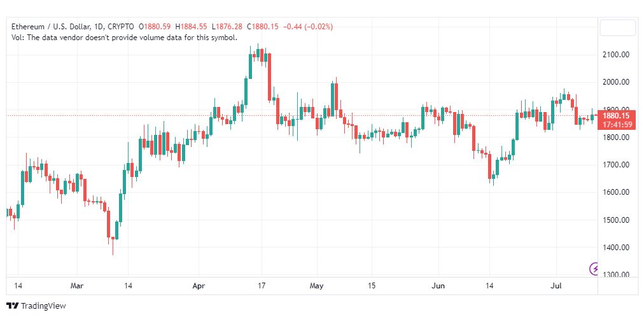This screenshot has height=317, width=644.
Task: Click the C1880.15 close value in header
Action: pos(263,27)
